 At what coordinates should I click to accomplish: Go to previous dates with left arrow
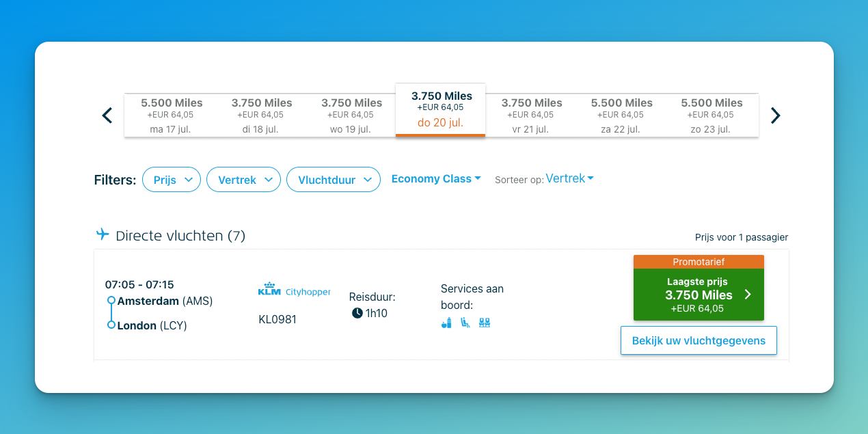[x=107, y=116]
